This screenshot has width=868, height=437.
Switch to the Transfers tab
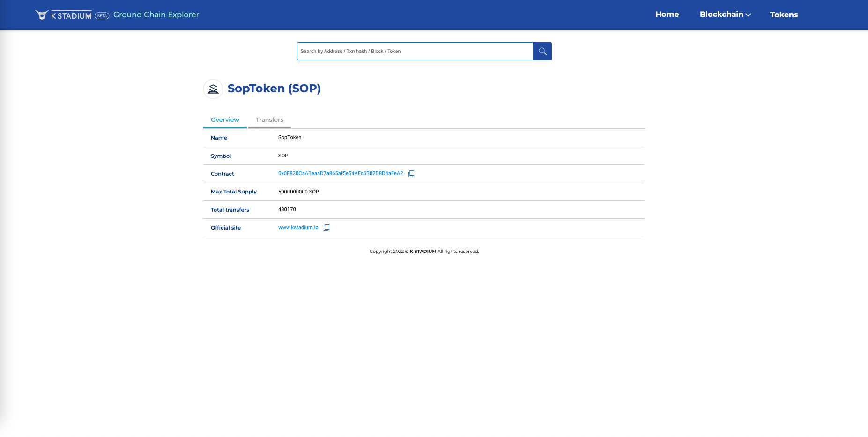pos(269,120)
